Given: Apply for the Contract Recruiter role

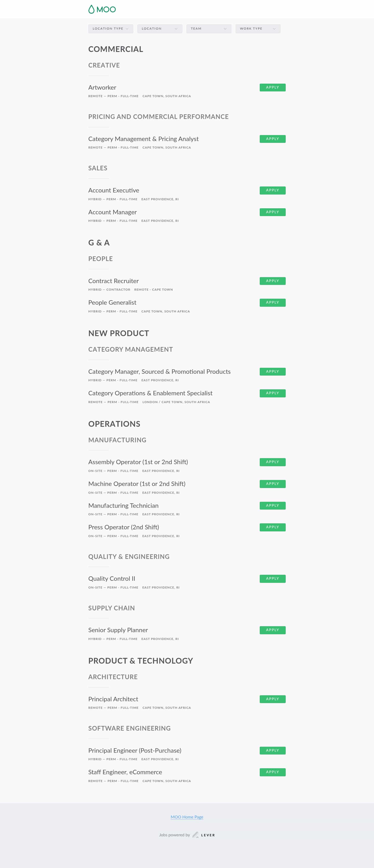Looking at the screenshot, I should [x=272, y=281].
